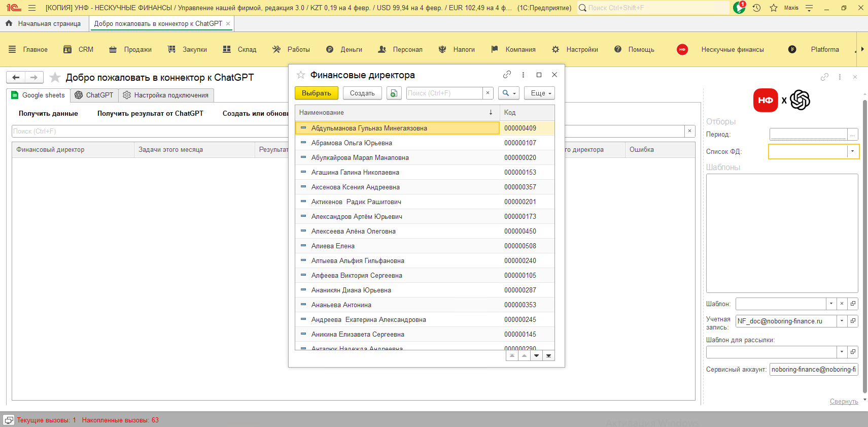
Task: Open the Еще dropdown menu
Action: (539, 93)
